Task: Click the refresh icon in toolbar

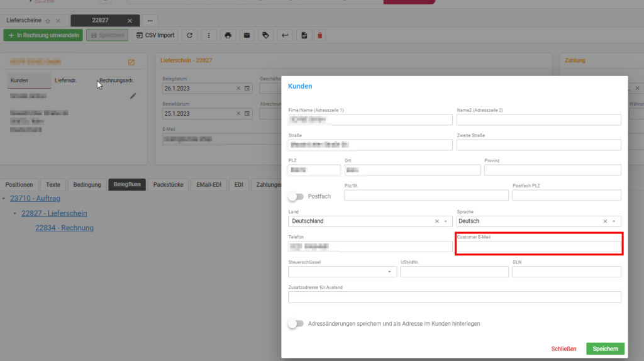Action: coord(189,35)
